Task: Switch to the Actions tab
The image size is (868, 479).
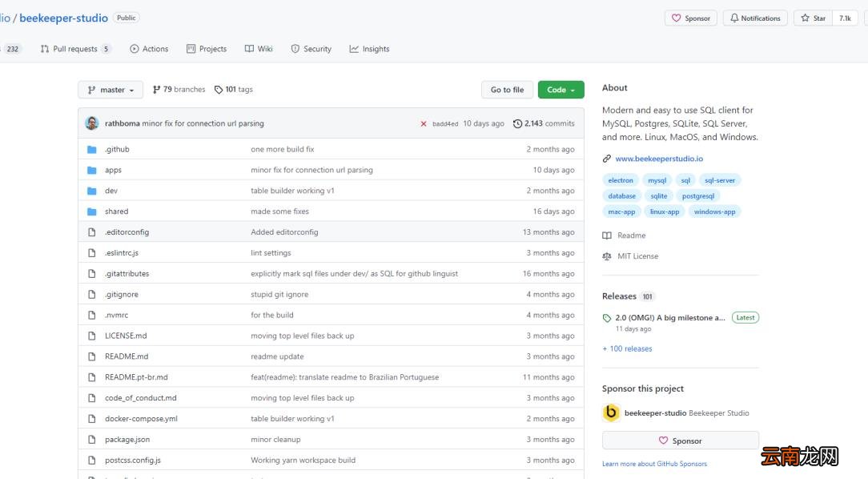Action: pos(149,49)
